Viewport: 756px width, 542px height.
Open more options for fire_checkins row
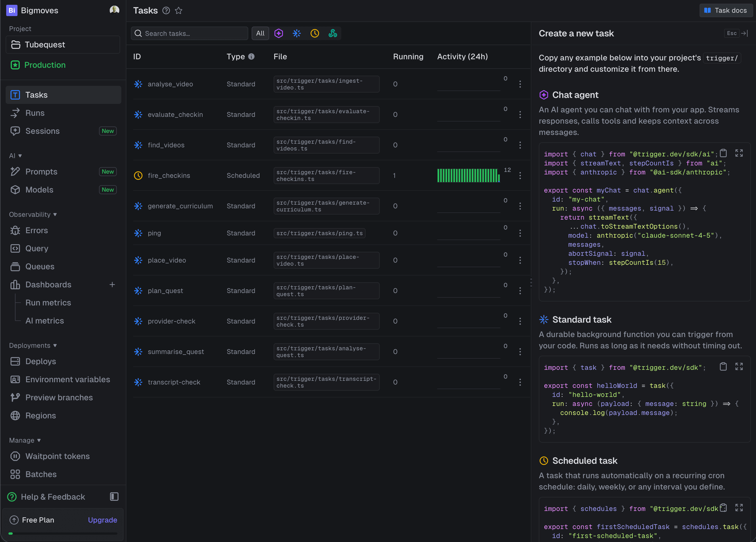[520, 175]
